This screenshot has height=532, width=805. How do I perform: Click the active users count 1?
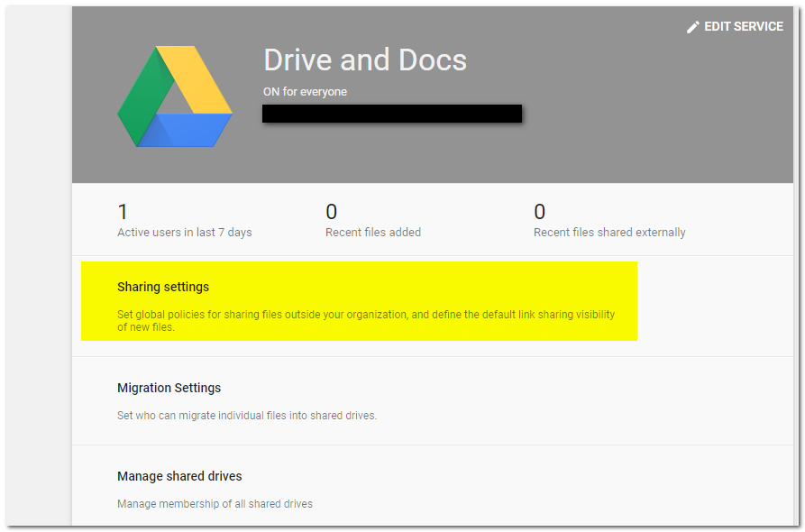[x=123, y=212]
